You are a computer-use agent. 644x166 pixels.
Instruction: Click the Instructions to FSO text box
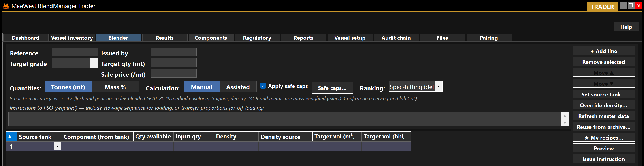tap(285, 119)
